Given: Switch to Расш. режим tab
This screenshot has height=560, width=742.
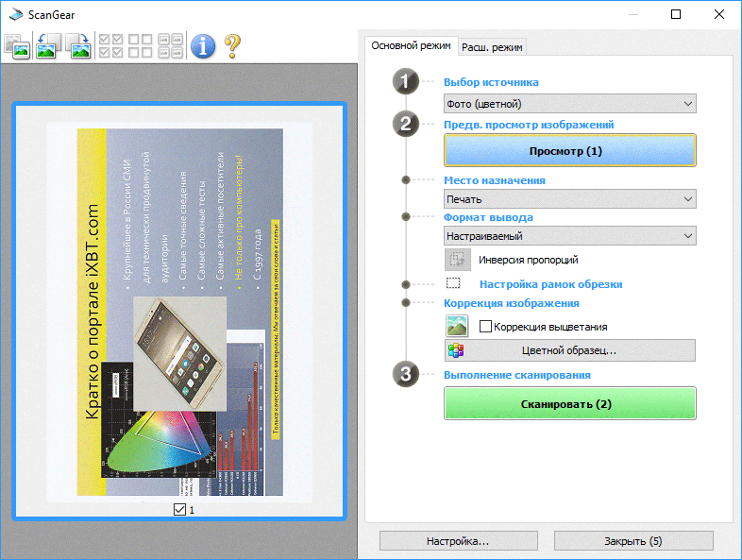Looking at the screenshot, I should 492,47.
